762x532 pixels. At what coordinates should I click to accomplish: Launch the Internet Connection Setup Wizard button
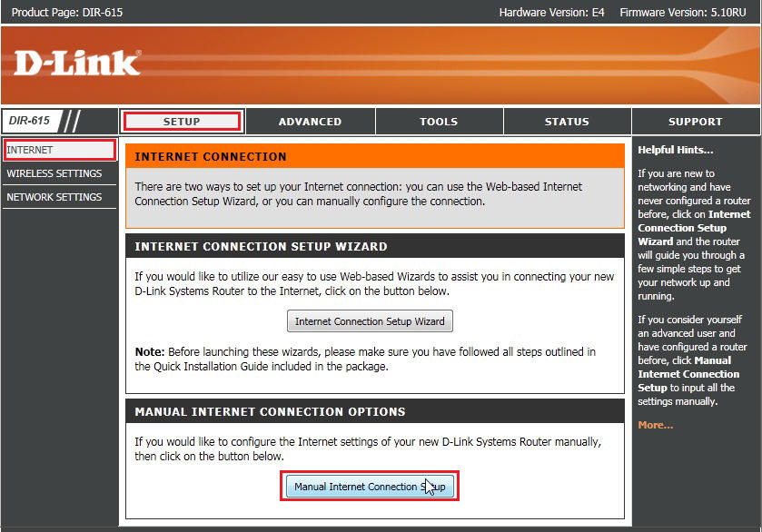click(x=370, y=321)
